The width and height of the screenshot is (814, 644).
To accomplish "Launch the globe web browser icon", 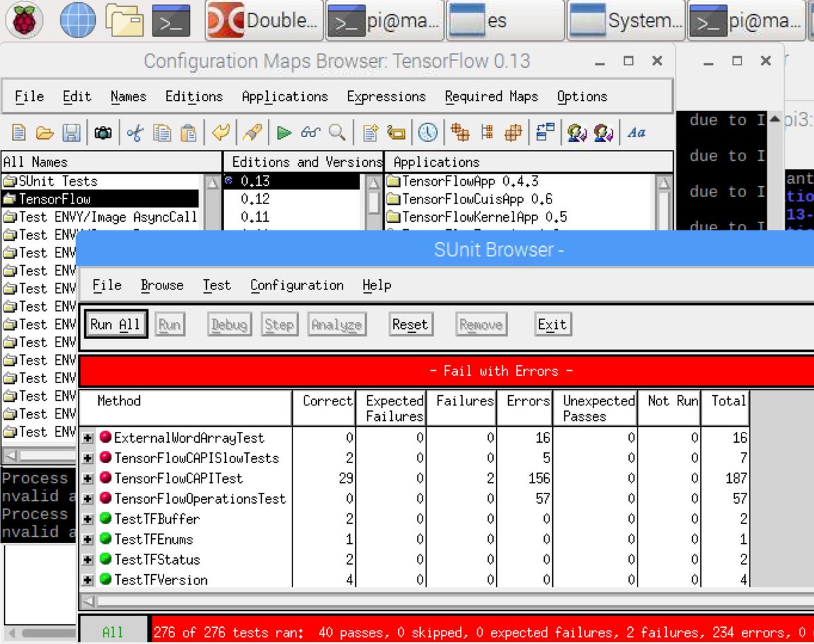I will click(x=78, y=21).
